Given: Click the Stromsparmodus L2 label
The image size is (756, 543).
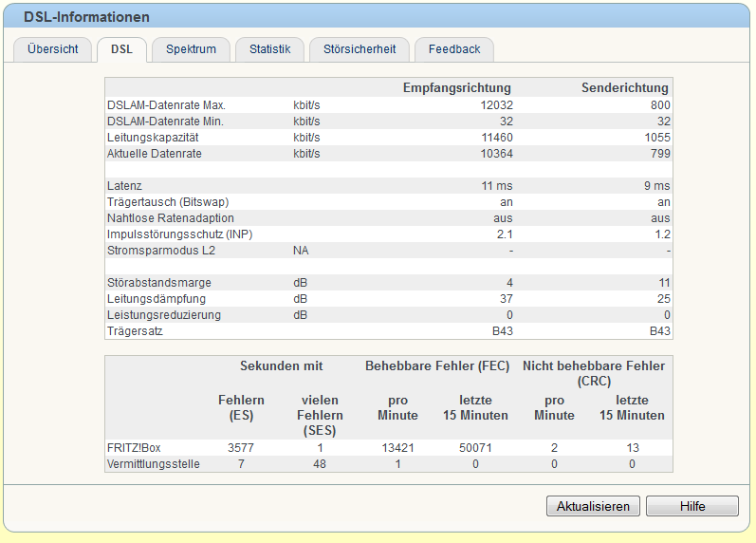Looking at the screenshot, I should 161,251.
